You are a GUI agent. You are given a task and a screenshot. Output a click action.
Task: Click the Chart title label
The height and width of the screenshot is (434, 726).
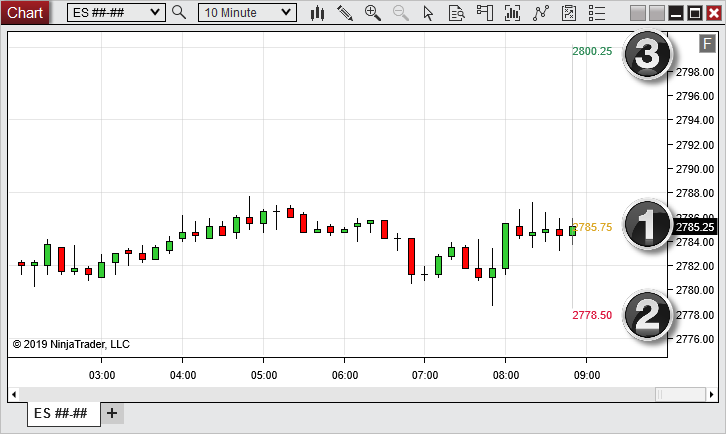pyautogui.click(x=24, y=13)
